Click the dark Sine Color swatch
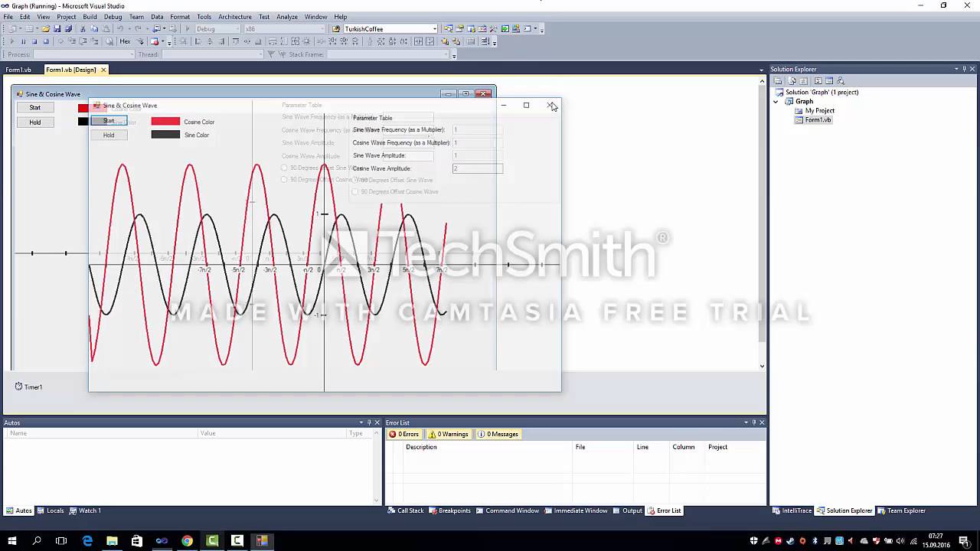 tap(165, 135)
